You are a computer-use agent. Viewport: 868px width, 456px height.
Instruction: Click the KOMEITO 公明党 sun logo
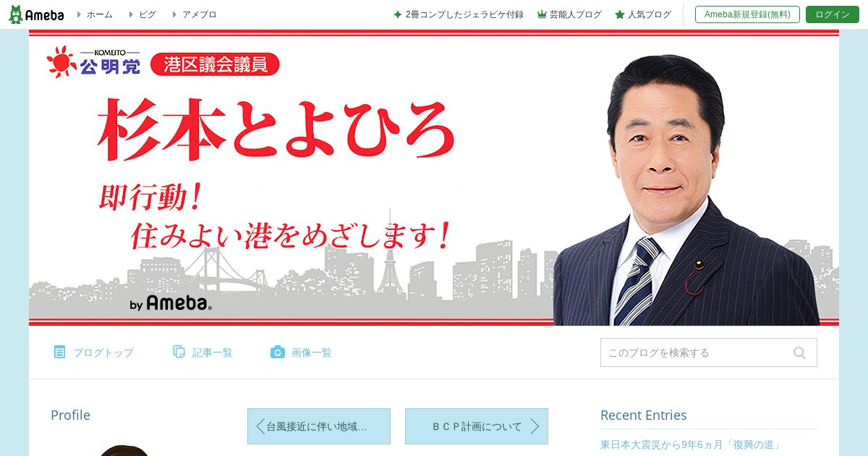tap(93, 63)
